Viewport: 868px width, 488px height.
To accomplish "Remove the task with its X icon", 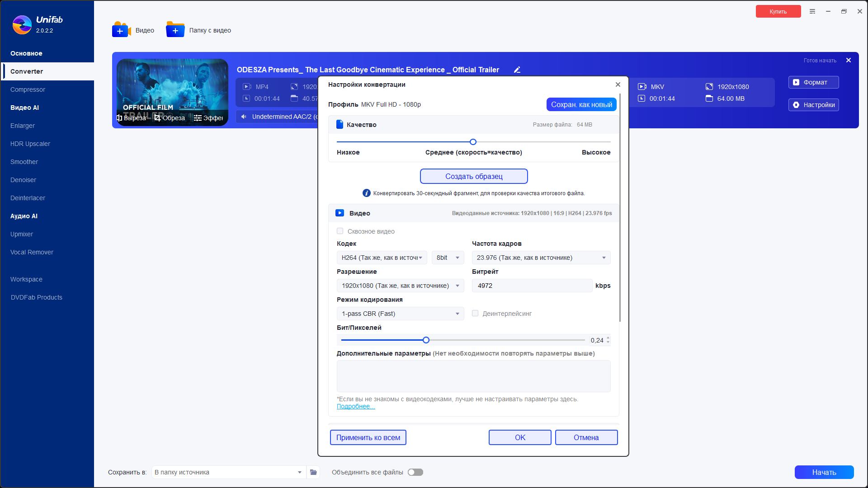I will (x=849, y=60).
